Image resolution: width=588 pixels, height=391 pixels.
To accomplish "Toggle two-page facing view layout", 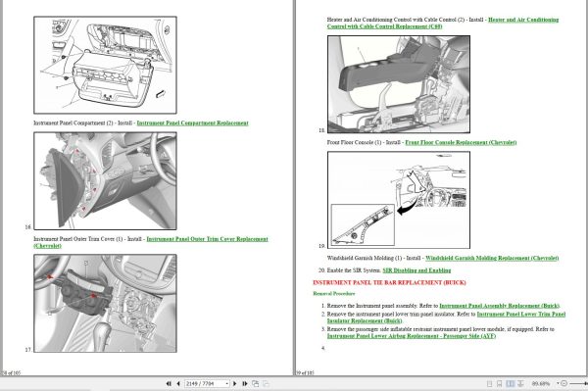I will 510,383.
